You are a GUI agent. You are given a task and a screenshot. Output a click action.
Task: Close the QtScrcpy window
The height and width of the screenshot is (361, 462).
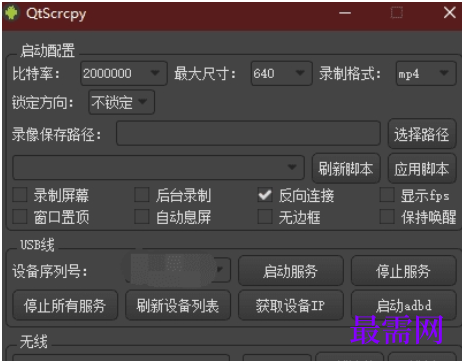click(x=450, y=13)
